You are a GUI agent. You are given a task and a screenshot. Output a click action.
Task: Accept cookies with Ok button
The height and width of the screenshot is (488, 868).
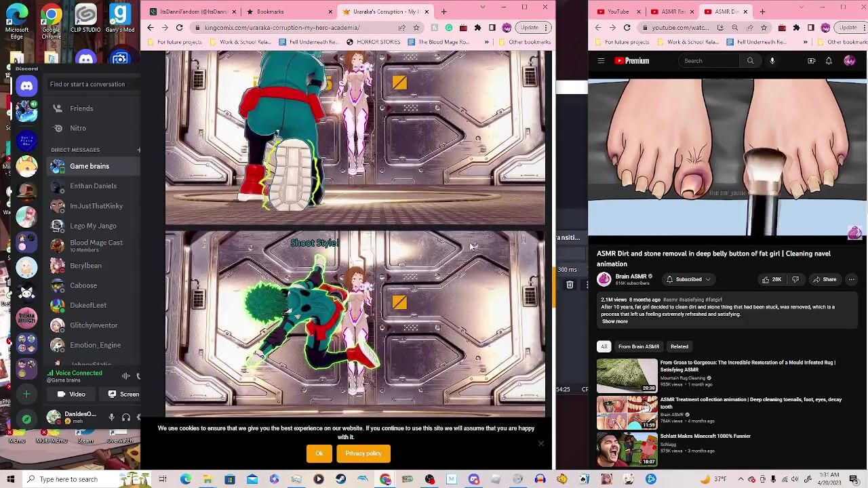pyautogui.click(x=319, y=453)
